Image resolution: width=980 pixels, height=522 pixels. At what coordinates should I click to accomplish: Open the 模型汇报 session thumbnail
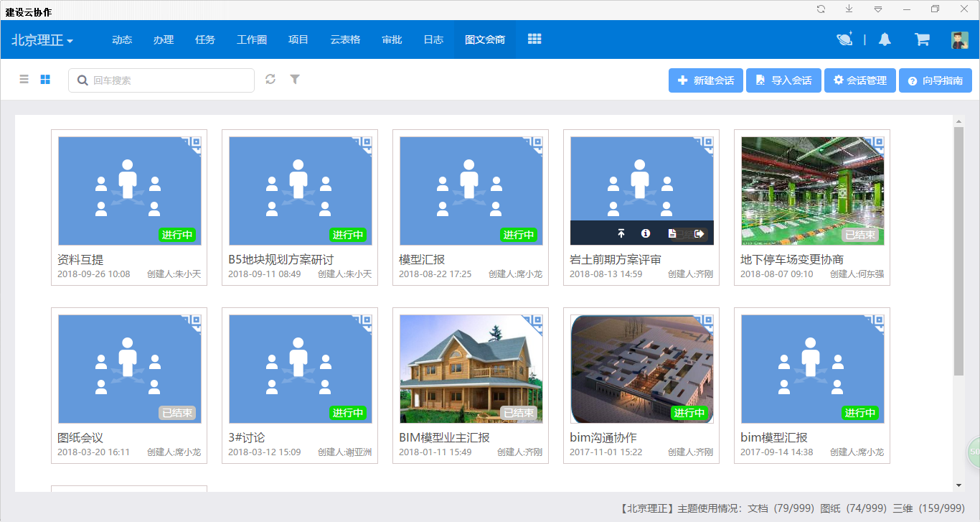pos(471,191)
